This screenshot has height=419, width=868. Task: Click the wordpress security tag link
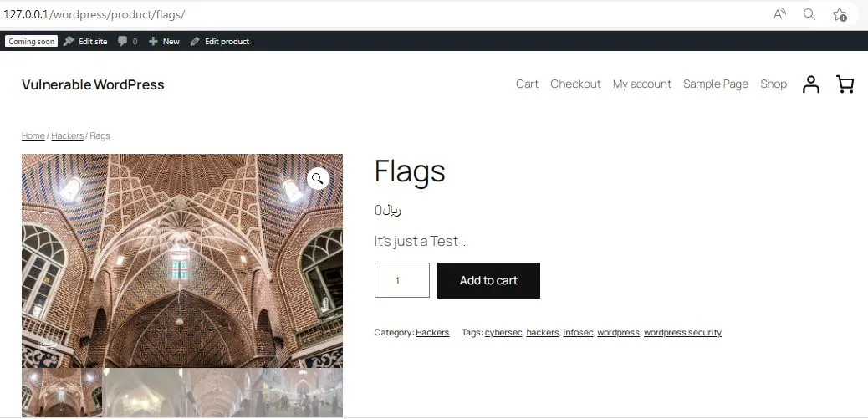tap(682, 333)
